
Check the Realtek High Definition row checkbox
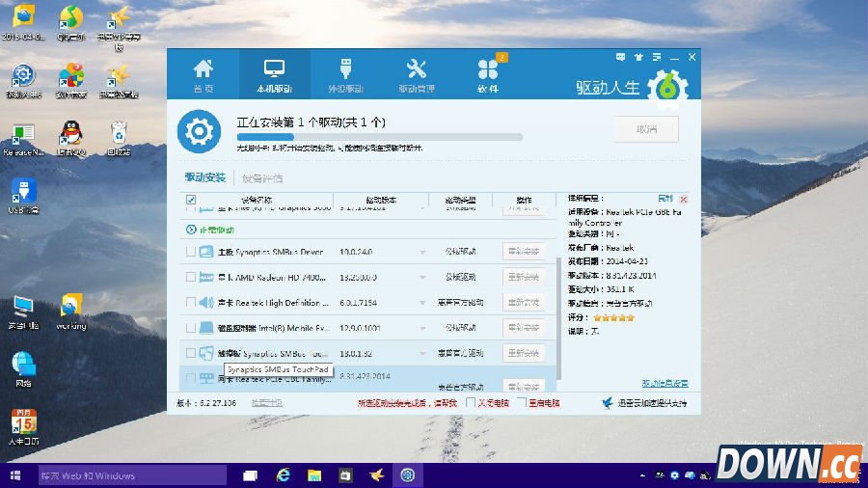coord(190,302)
